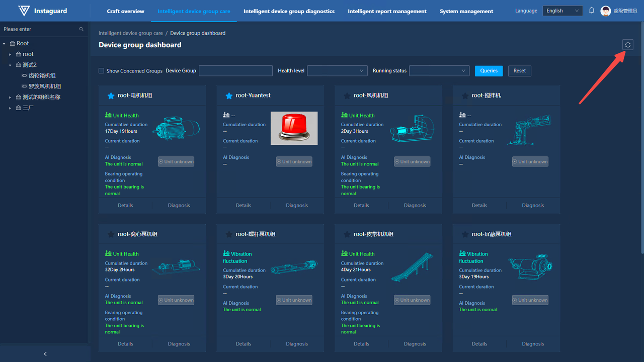The image size is (644, 362).
Task: Open the Running status dropdown
Action: pos(439,71)
